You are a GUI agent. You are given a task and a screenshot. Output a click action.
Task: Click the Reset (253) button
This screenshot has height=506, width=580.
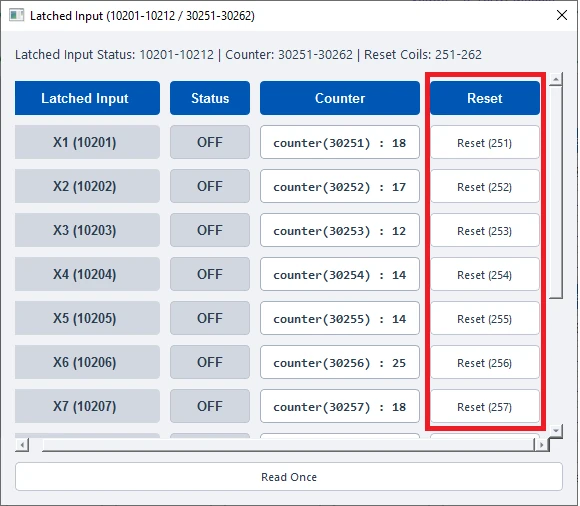point(485,230)
